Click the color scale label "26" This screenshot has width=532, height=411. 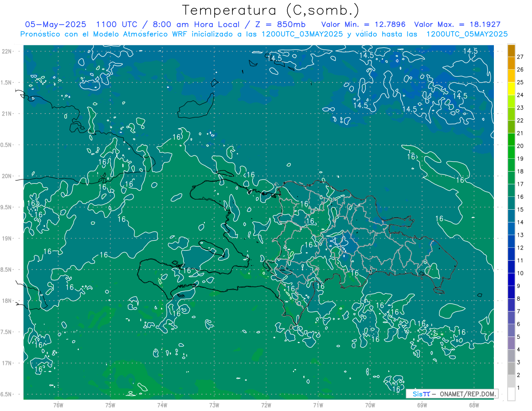[520, 70]
